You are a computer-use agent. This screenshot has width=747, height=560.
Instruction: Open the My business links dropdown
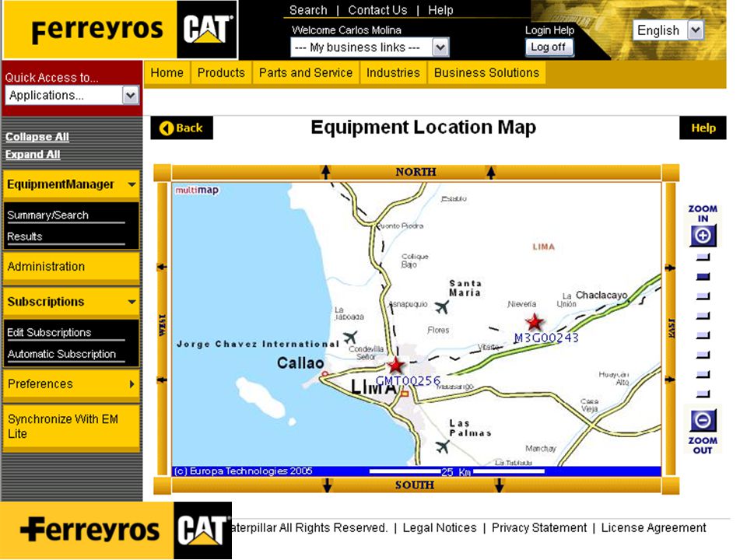[x=370, y=47]
